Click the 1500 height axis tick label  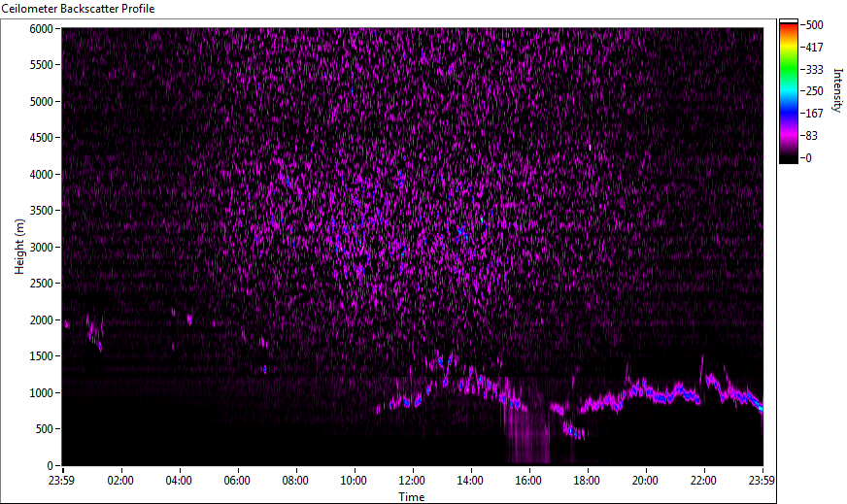click(41, 357)
